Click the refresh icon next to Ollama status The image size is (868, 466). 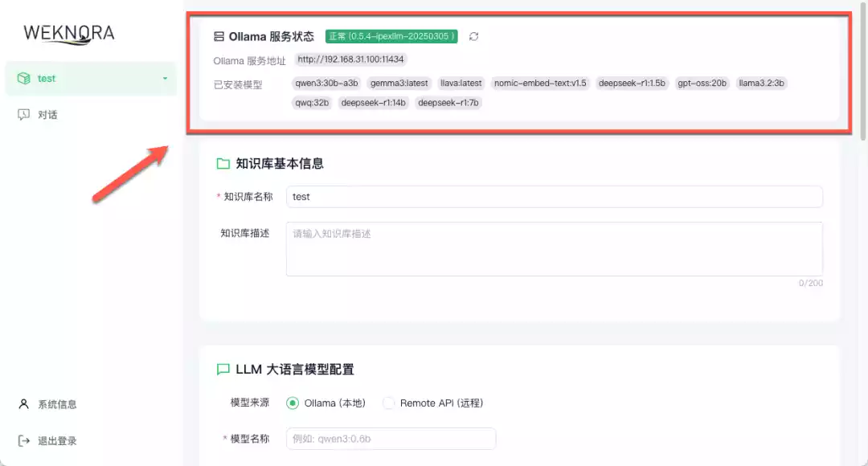[473, 36]
